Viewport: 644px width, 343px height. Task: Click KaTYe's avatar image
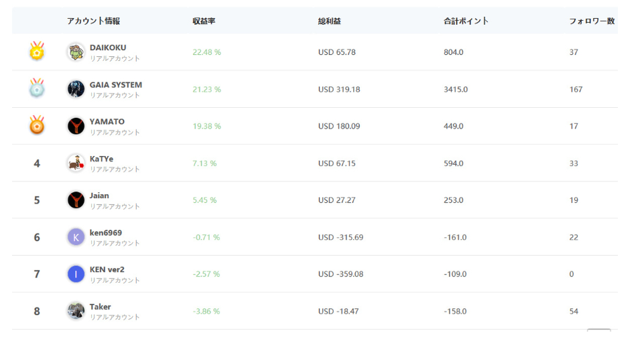[76, 163]
